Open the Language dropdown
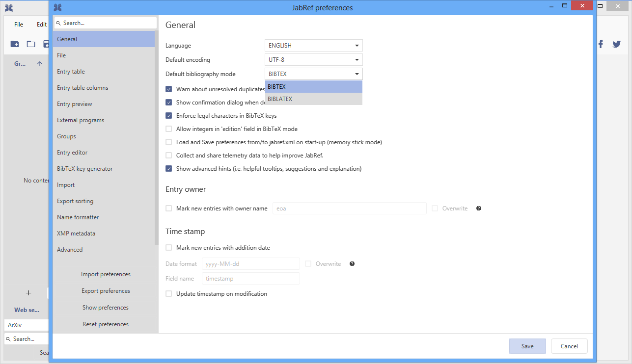Screen dimensions: 632x364 314,46
